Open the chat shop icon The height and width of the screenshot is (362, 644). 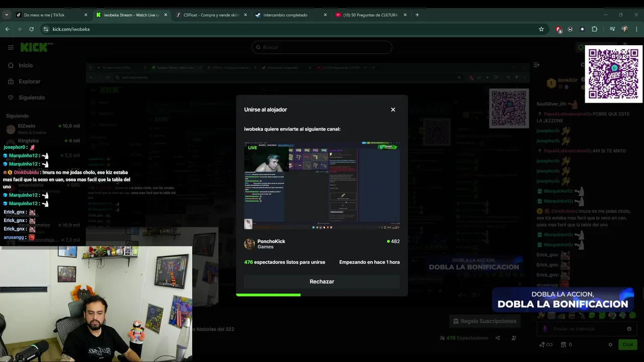click(x=563, y=344)
